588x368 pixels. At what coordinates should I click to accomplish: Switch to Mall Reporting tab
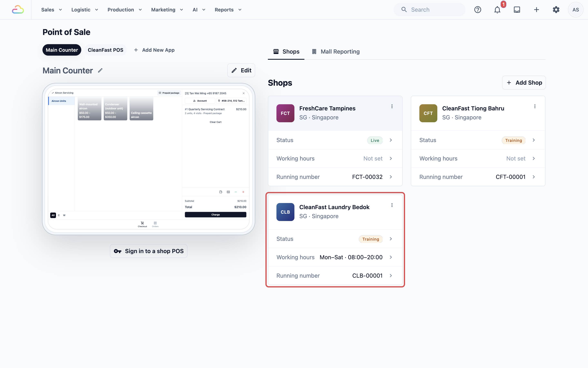point(336,52)
